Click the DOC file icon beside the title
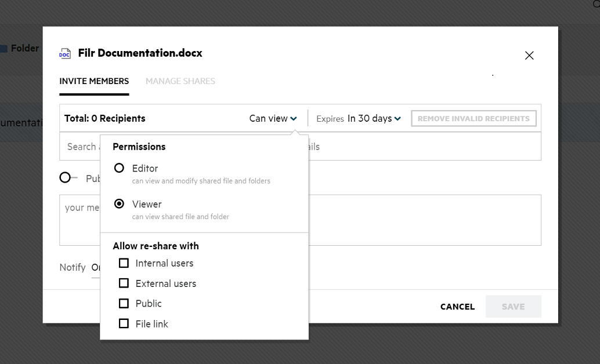This screenshot has height=364, width=600. coord(65,53)
